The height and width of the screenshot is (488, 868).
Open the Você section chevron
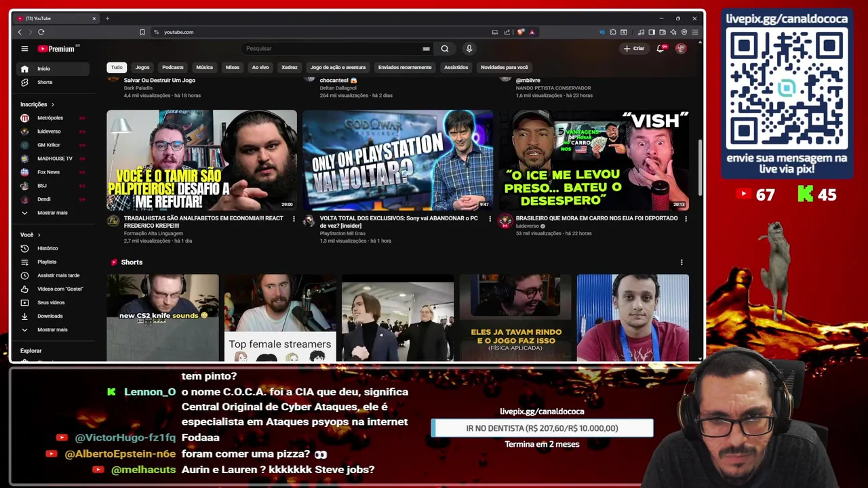39,235
